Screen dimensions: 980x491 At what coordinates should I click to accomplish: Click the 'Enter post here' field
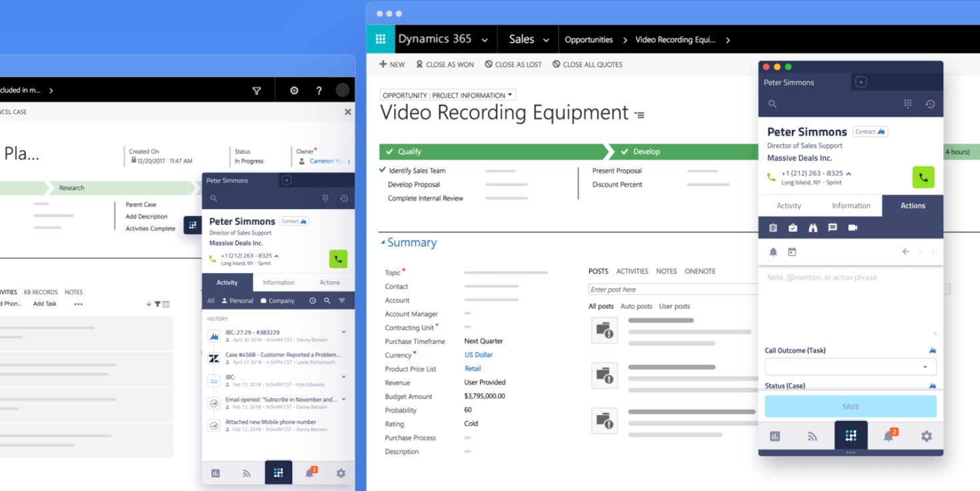(673, 290)
